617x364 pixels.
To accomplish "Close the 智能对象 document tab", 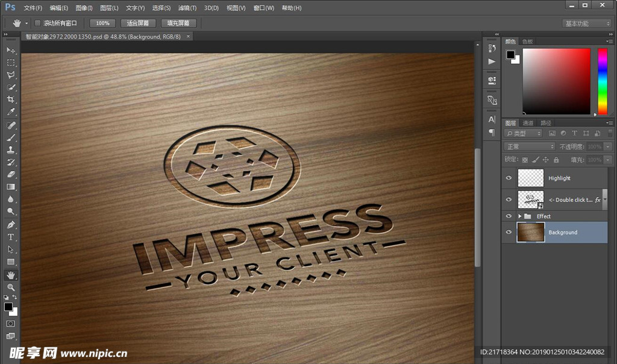I will [x=188, y=36].
